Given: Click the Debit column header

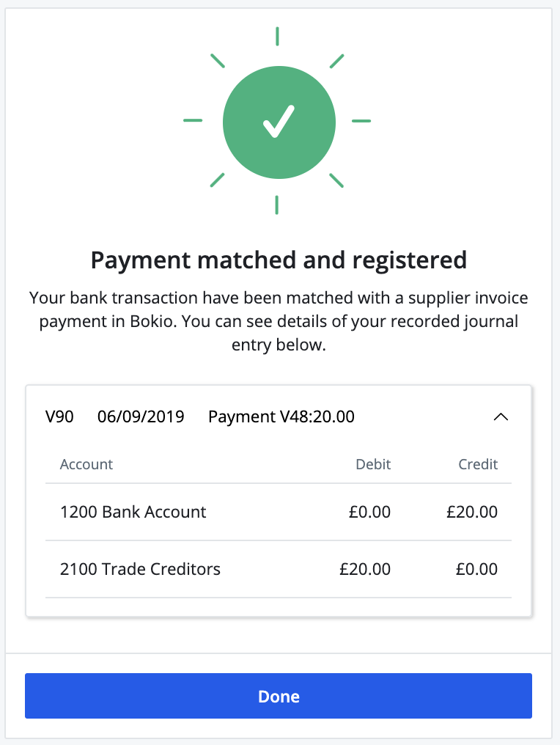Looking at the screenshot, I should [x=373, y=464].
